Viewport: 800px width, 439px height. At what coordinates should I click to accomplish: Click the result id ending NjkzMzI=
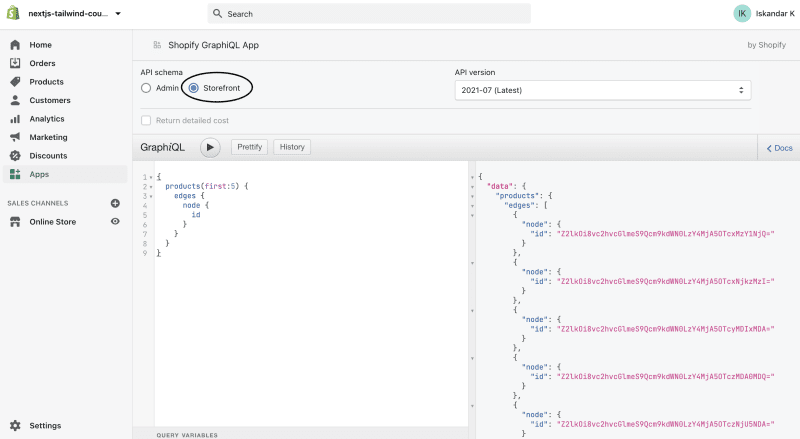(x=665, y=281)
